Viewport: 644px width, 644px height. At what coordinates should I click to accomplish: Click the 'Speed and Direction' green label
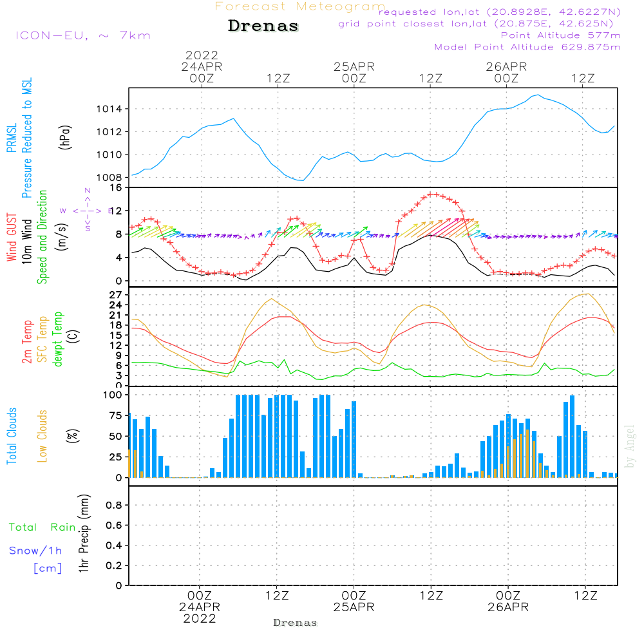tap(42, 237)
